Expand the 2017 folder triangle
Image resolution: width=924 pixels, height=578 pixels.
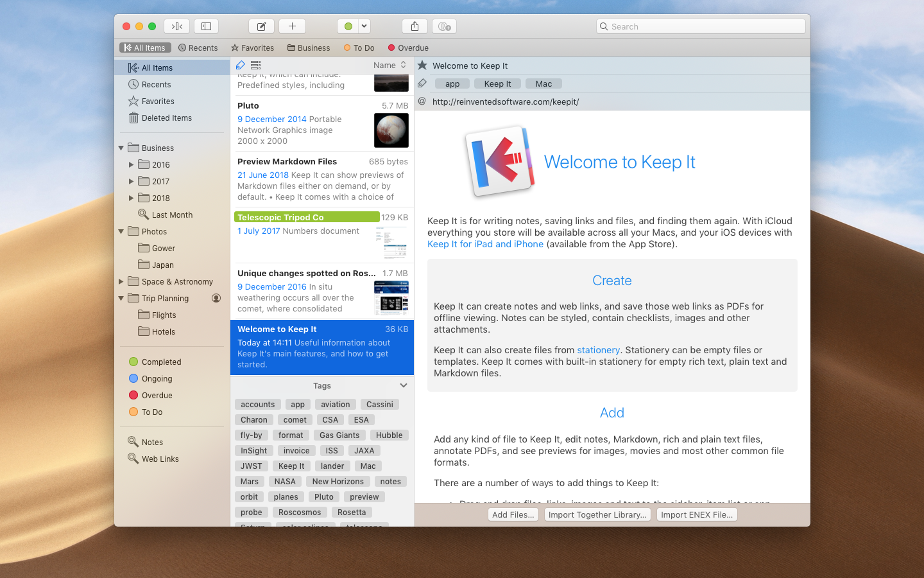(x=132, y=181)
